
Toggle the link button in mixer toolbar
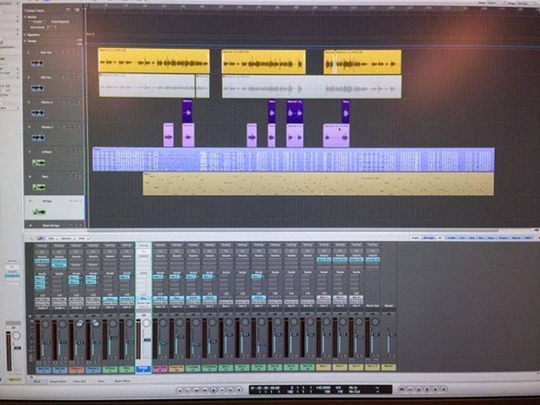[x=40, y=238]
